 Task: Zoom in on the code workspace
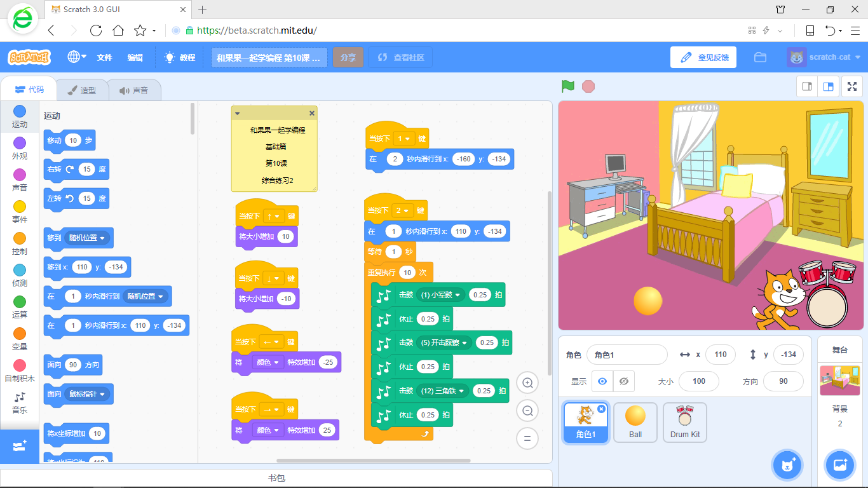527,383
